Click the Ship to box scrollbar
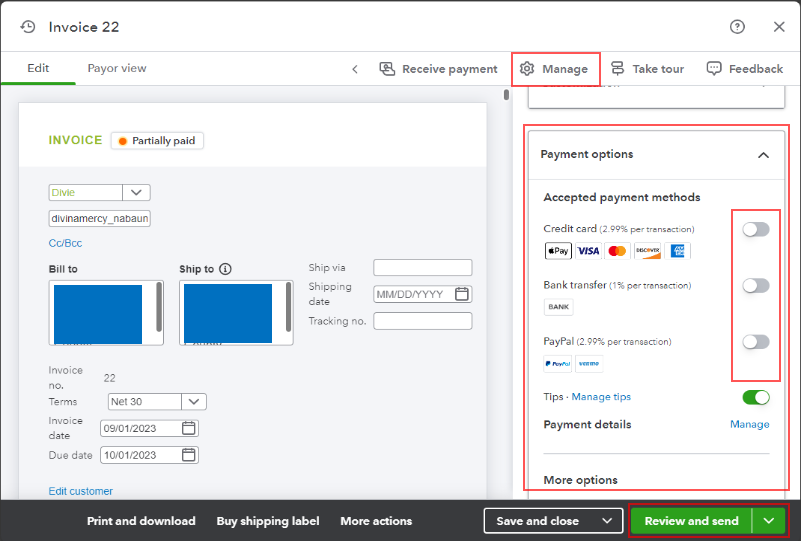 (289, 307)
